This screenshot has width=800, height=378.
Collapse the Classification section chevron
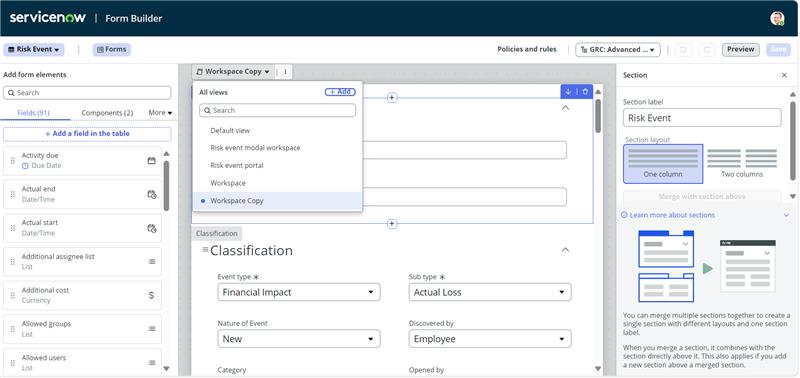click(565, 250)
